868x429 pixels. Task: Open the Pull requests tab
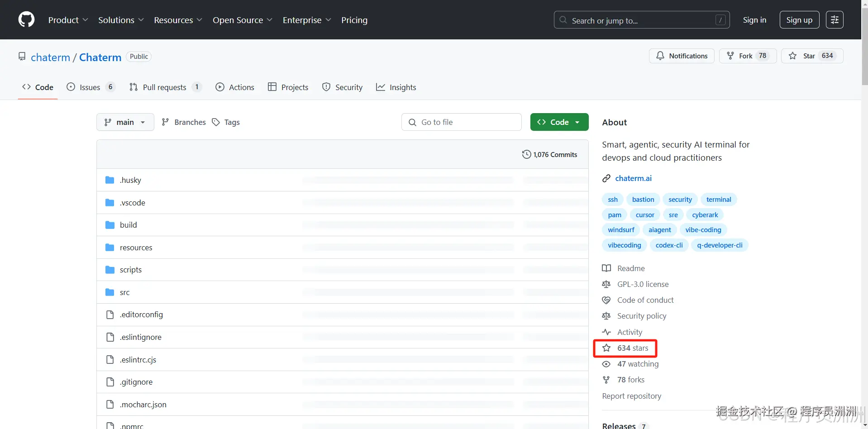(165, 87)
